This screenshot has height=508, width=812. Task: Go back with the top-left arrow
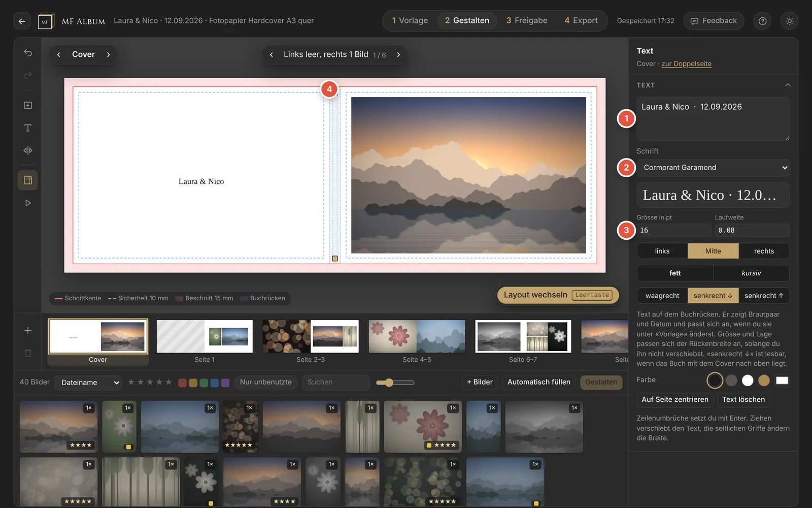pyautogui.click(x=22, y=21)
